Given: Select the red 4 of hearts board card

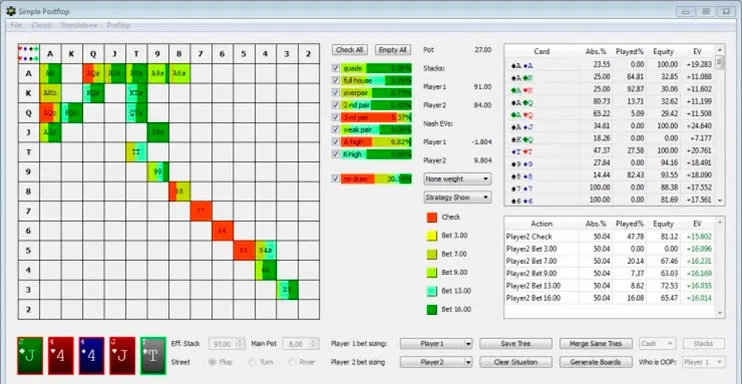Looking at the screenshot, I should (x=61, y=356).
